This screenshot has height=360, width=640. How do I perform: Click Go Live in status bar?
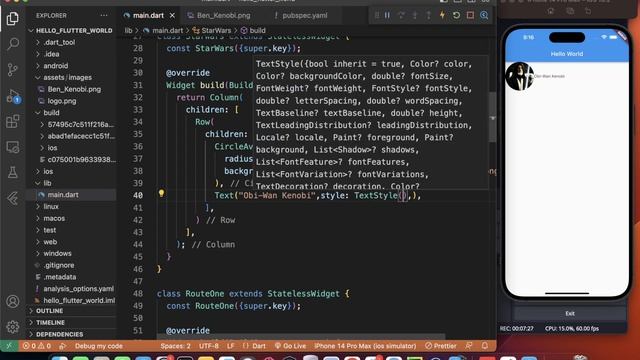tap(290, 346)
